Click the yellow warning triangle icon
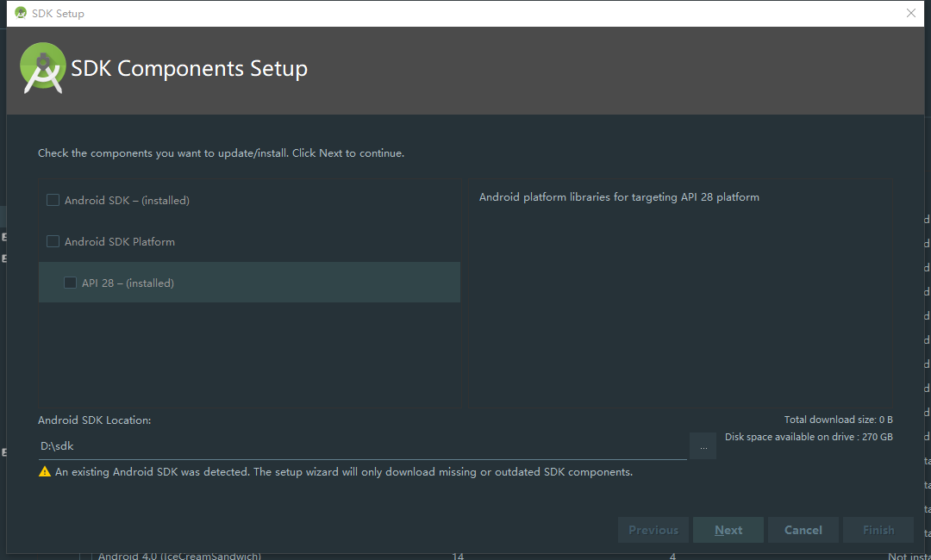The height and width of the screenshot is (560, 931). click(x=42, y=471)
